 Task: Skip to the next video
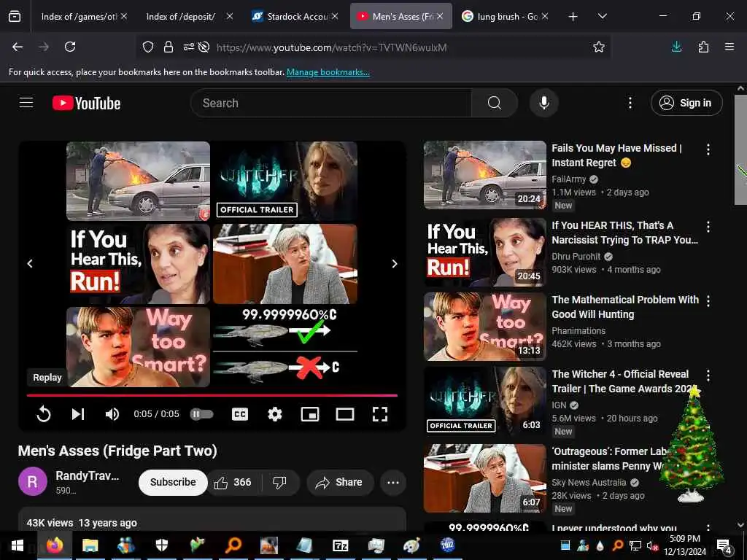(x=77, y=414)
